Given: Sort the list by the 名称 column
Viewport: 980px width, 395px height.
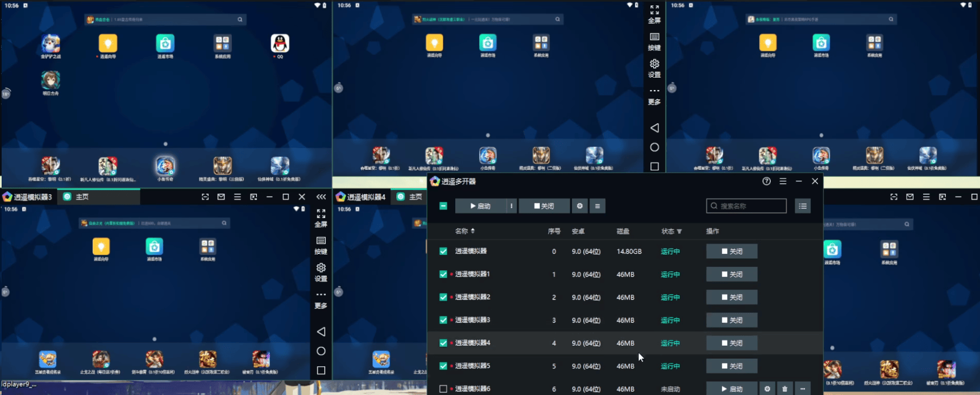Looking at the screenshot, I should click(x=465, y=231).
